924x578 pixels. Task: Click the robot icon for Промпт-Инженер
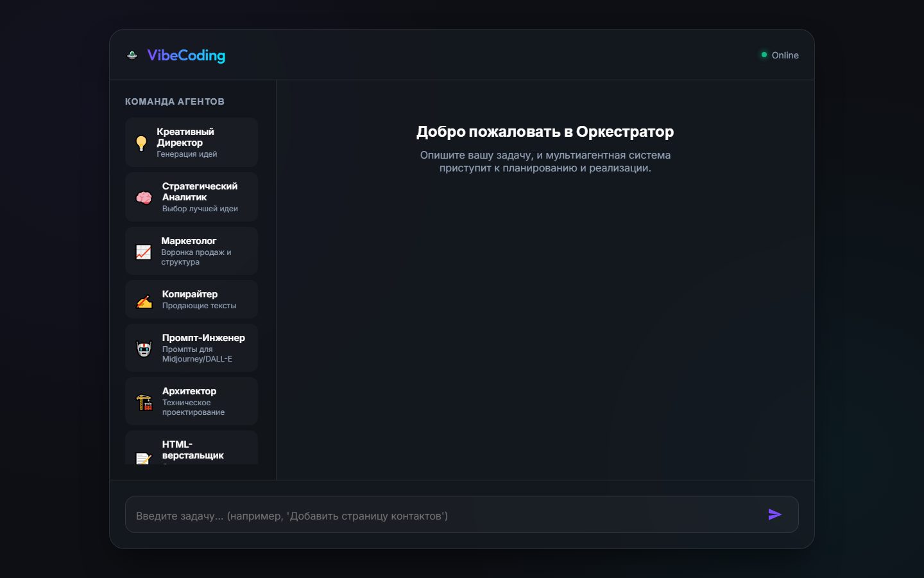click(x=144, y=349)
